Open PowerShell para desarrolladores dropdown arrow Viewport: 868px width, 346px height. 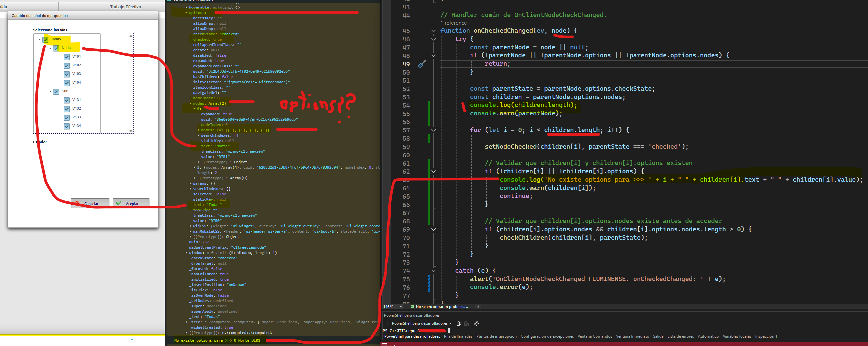pyautogui.click(x=450, y=323)
